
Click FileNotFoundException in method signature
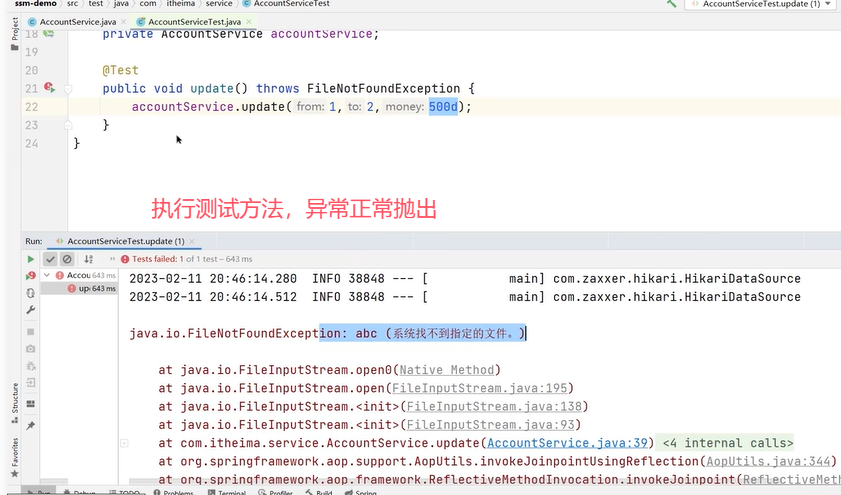(x=383, y=88)
